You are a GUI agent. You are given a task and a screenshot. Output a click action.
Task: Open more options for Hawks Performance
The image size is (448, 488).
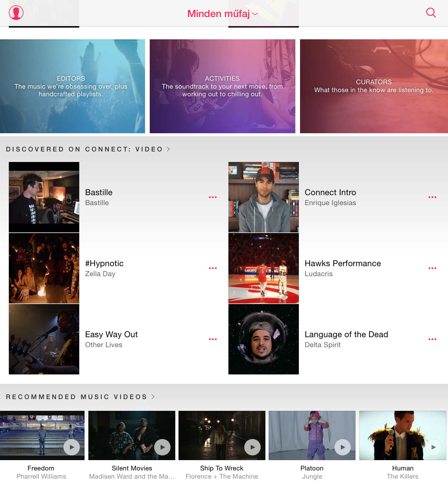432,268
